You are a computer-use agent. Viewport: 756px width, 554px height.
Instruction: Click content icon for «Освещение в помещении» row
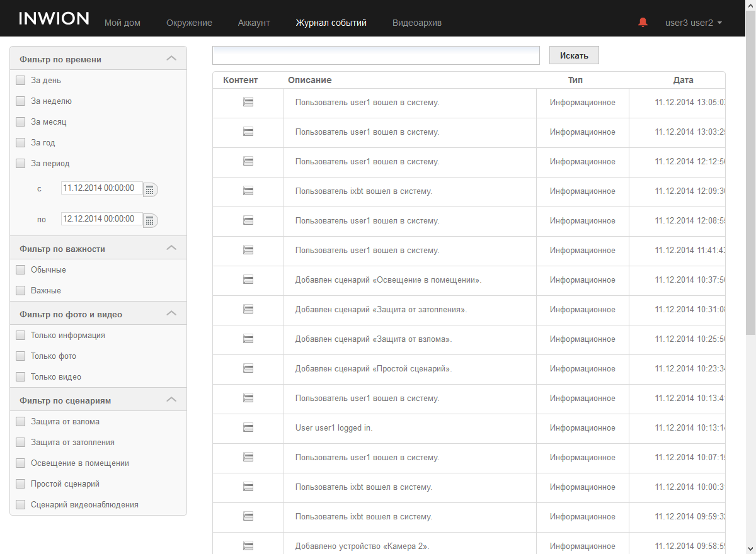248,280
